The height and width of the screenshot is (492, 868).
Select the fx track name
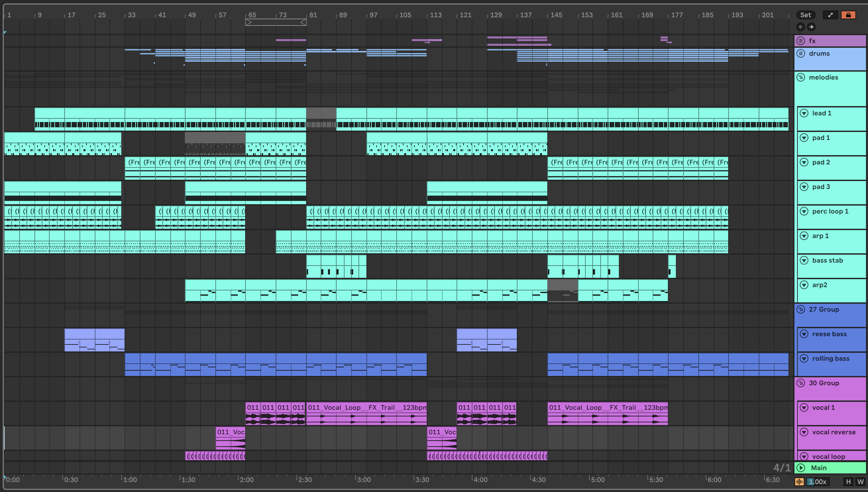812,41
